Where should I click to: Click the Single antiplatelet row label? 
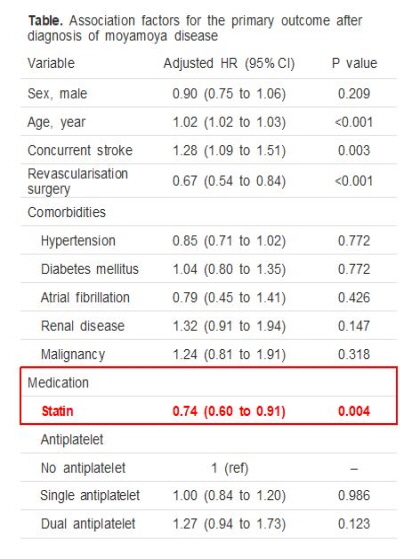[89, 496]
